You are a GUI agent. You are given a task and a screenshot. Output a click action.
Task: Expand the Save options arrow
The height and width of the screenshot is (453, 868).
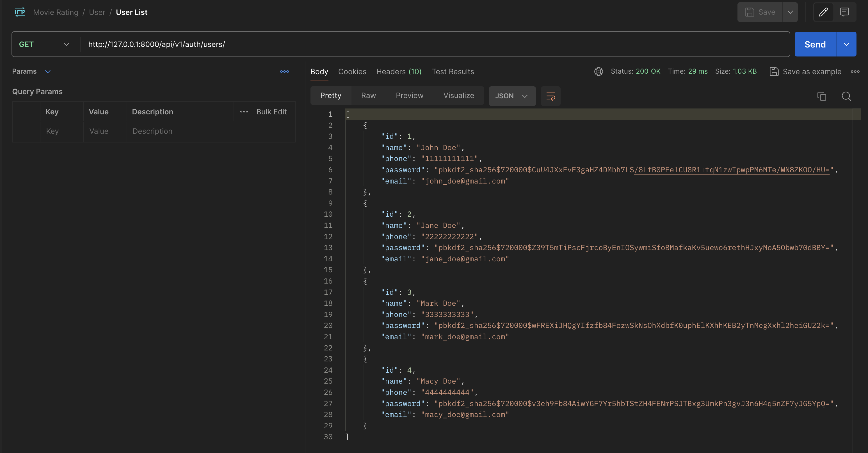pos(790,12)
